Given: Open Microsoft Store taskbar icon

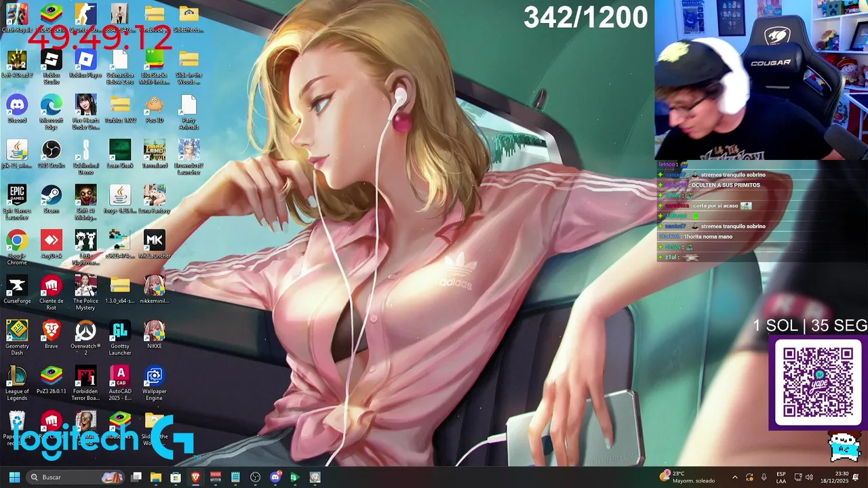Looking at the screenshot, I should (x=176, y=477).
